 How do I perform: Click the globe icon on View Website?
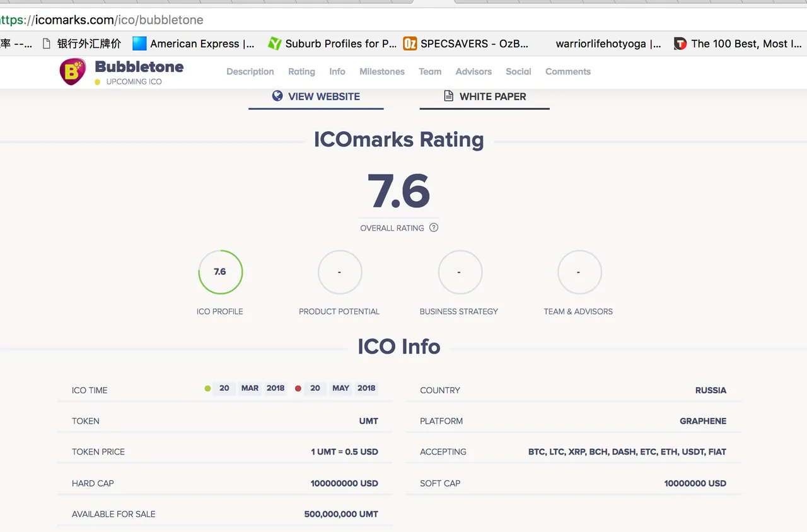tap(277, 96)
